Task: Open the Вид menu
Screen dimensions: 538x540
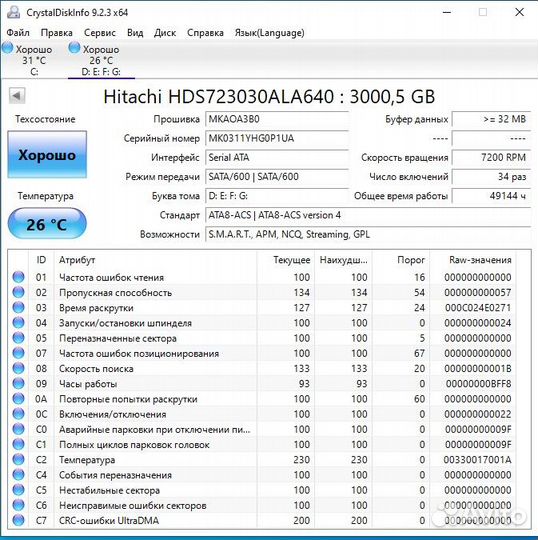Action: pyautogui.click(x=135, y=33)
